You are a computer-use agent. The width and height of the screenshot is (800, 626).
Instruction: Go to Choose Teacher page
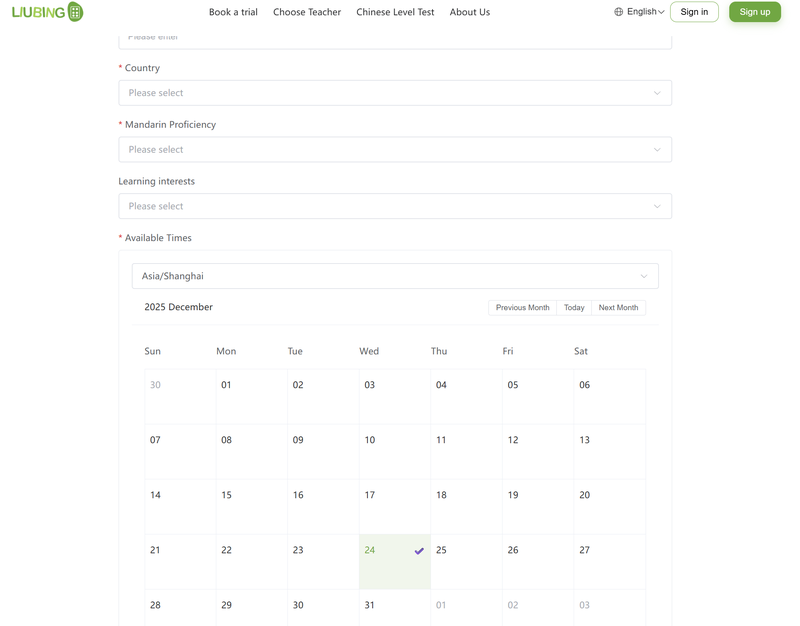point(307,12)
